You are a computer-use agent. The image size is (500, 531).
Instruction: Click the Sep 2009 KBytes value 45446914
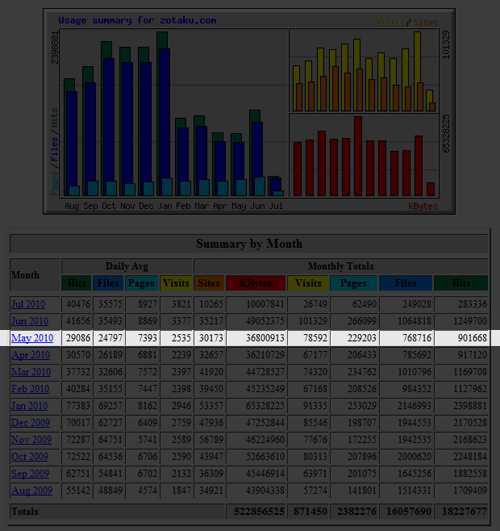(x=265, y=473)
